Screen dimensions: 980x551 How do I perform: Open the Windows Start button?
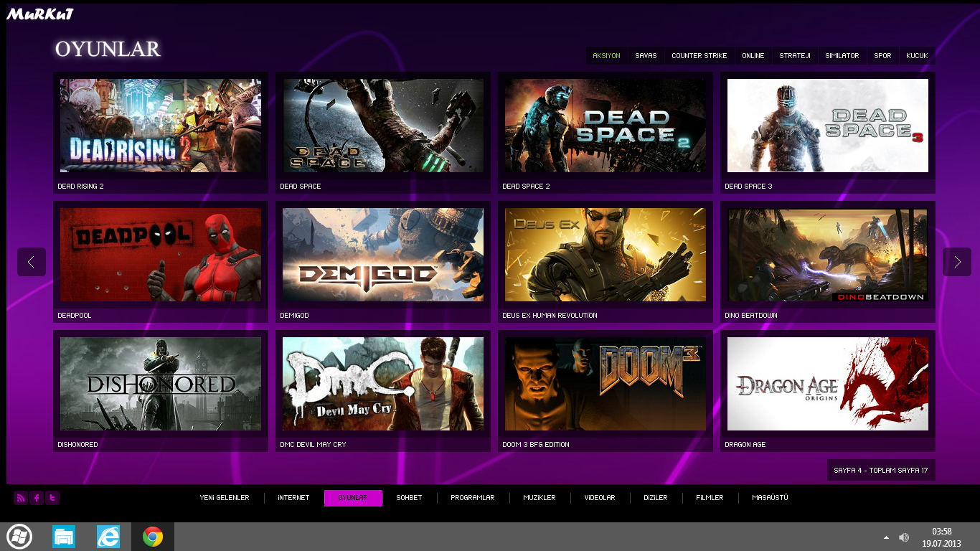click(19, 537)
